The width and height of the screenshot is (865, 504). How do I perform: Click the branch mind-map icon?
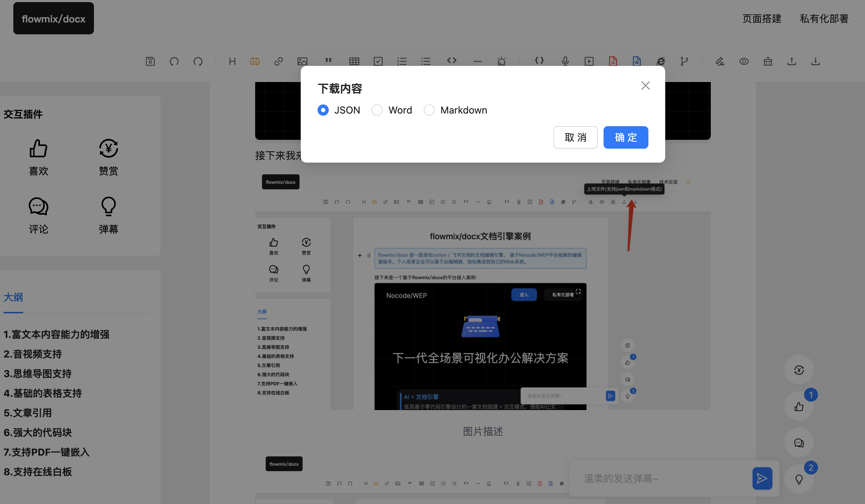(684, 61)
